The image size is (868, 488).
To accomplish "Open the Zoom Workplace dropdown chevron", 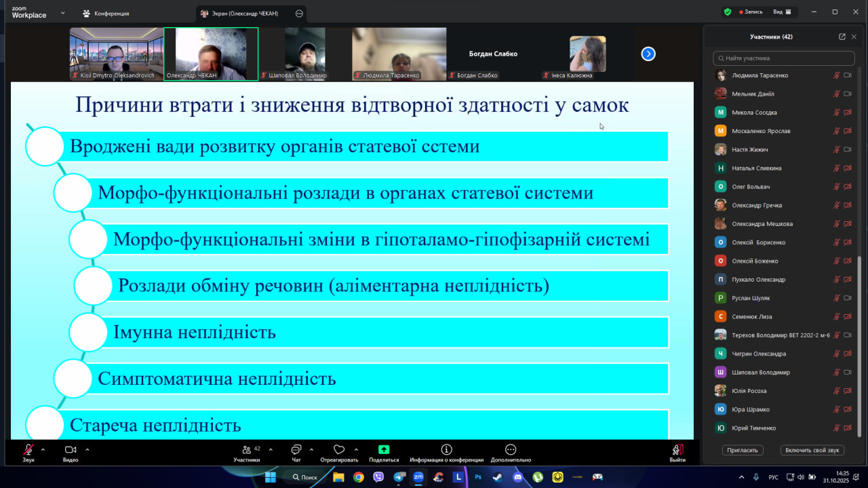I will click(63, 13).
